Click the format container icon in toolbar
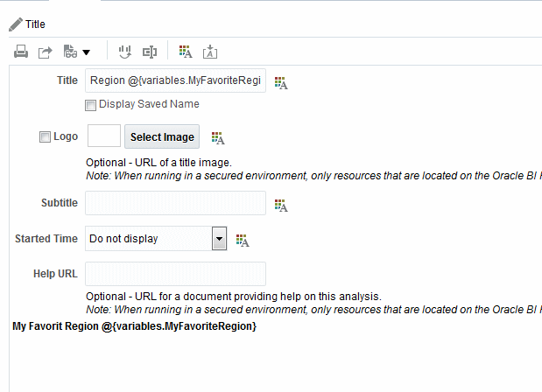Viewport: 542px width, 392px height. pyautogui.click(x=186, y=52)
